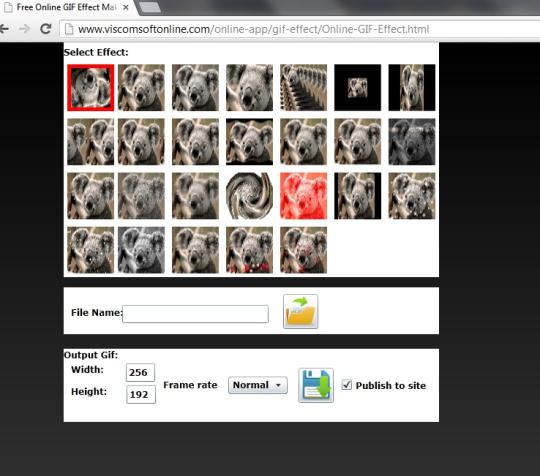Choose the red tinted koala effect
Image resolution: width=540 pixels, height=476 pixels.
click(303, 196)
